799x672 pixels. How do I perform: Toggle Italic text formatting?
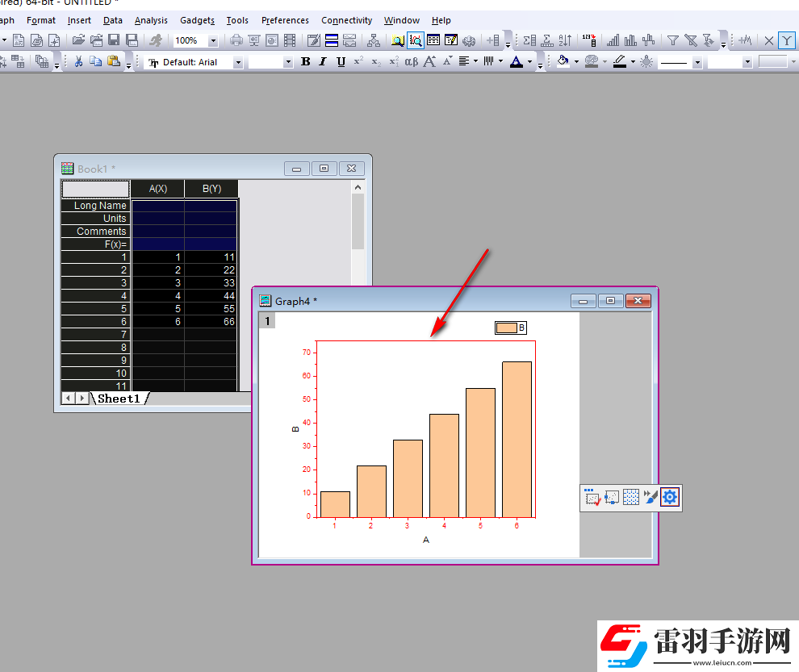click(323, 61)
